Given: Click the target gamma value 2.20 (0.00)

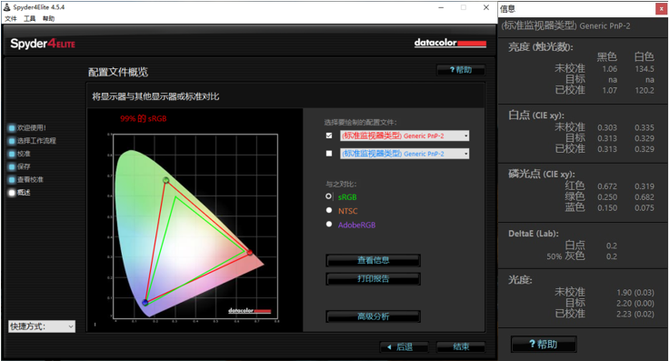Looking at the screenshot, I should 635,303.
